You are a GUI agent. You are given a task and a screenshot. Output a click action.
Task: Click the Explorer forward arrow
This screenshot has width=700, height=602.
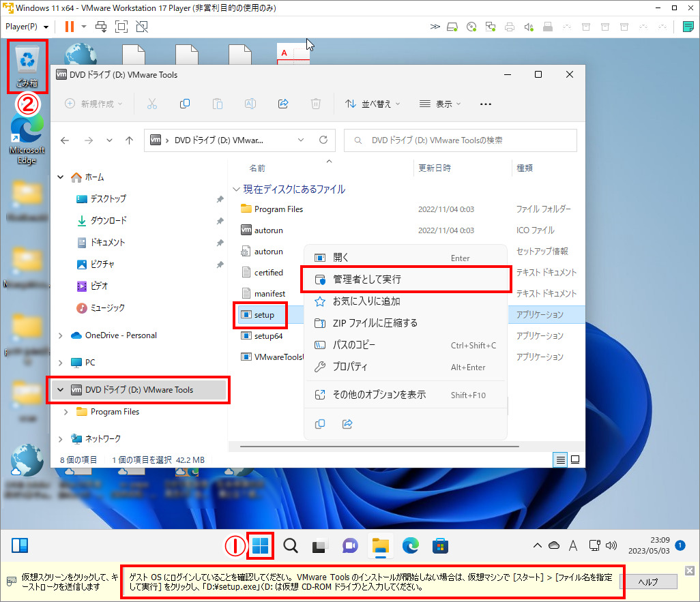89,140
